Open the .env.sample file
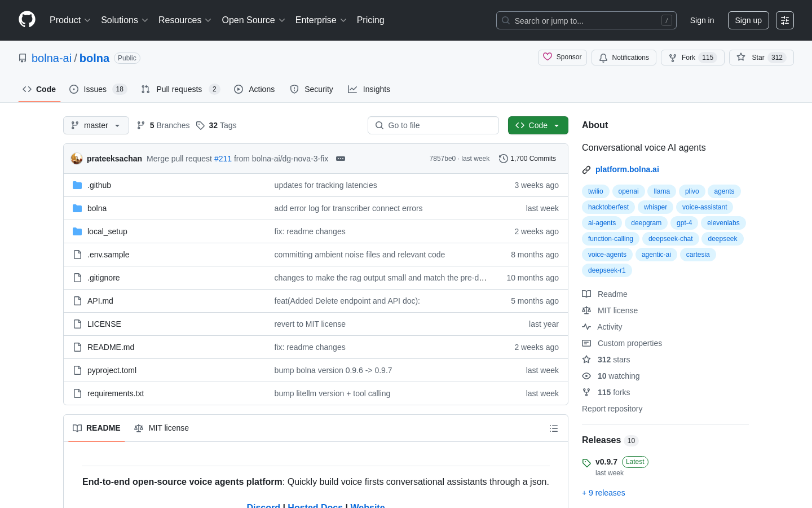Screen dimensions: 812x508 pyautogui.click(x=108, y=255)
